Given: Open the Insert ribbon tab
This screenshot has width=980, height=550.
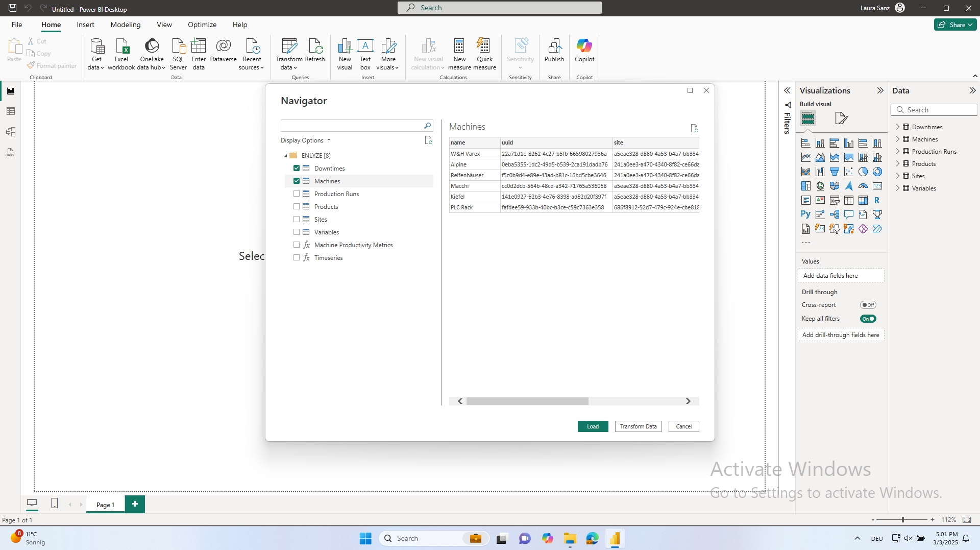Looking at the screenshot, I should tap(85, 25).
